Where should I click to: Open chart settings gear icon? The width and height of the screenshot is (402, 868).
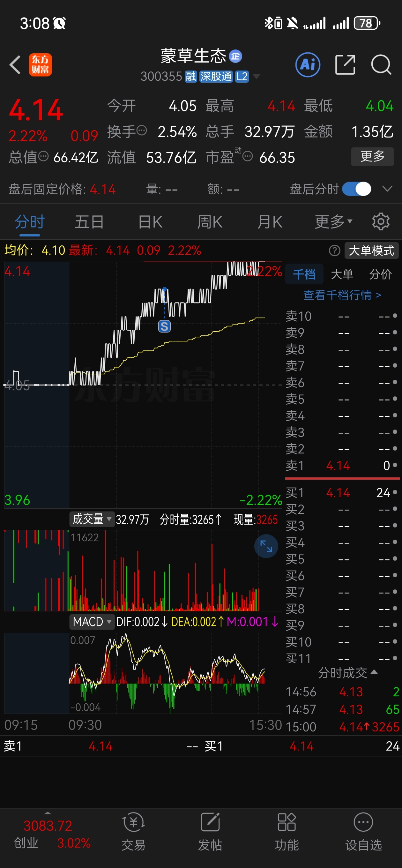pos(381,221)
